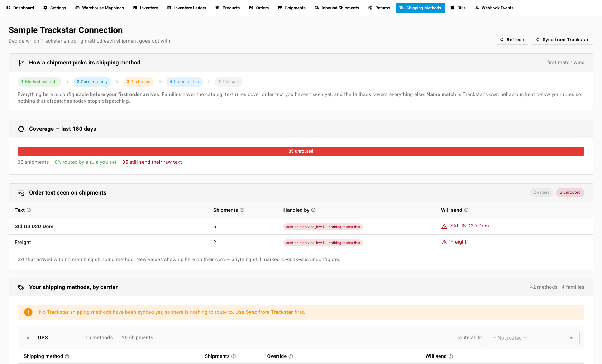Click the tags icon beside 'Your shipping methods'
The height and width of the screenshot is (364, 602).
coord(21,287)
